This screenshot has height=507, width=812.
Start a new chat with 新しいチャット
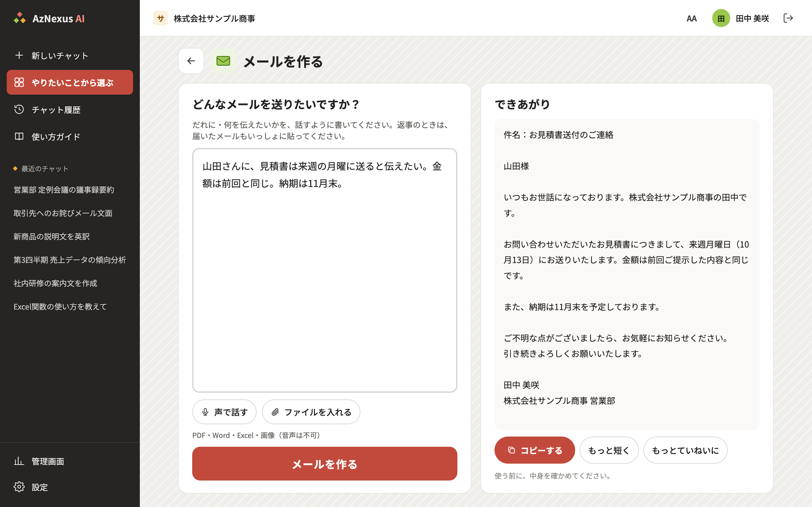click(x=70, y=55)
